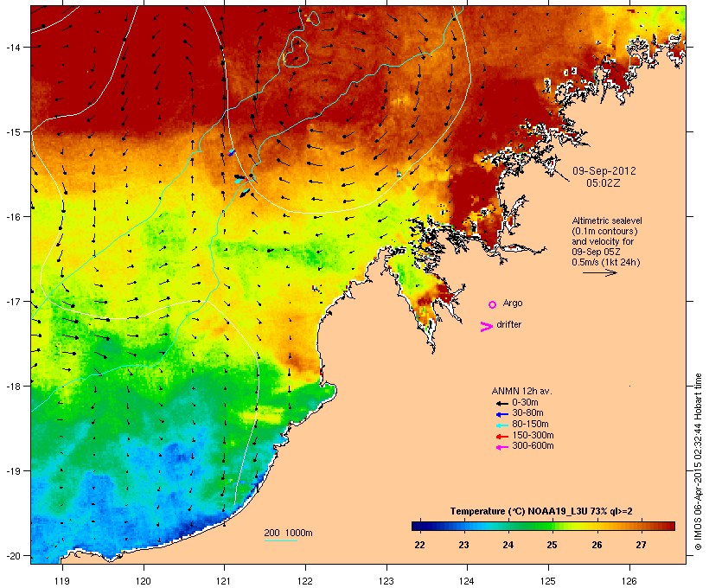The height and width of the screenshot is (588, 709).
Task: Click the cyan 80-150m arrow legend icon
Action: (x=501, y=425)
